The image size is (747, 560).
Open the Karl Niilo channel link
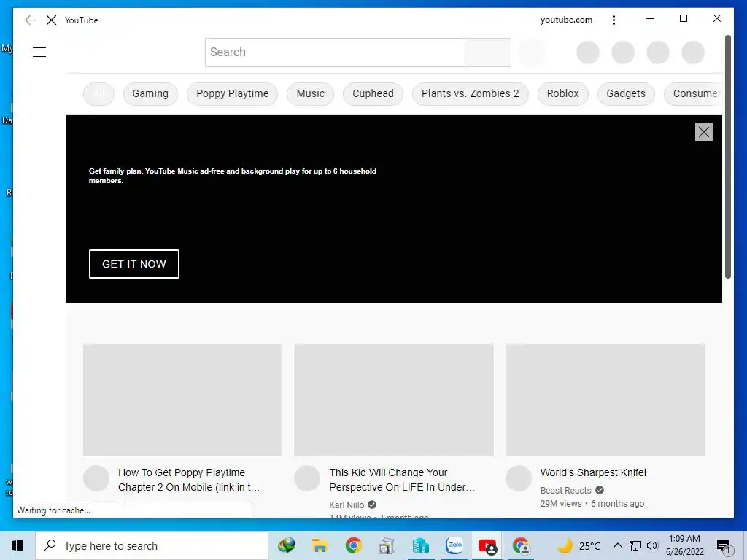pyautogui.click(x=347, y=505)
